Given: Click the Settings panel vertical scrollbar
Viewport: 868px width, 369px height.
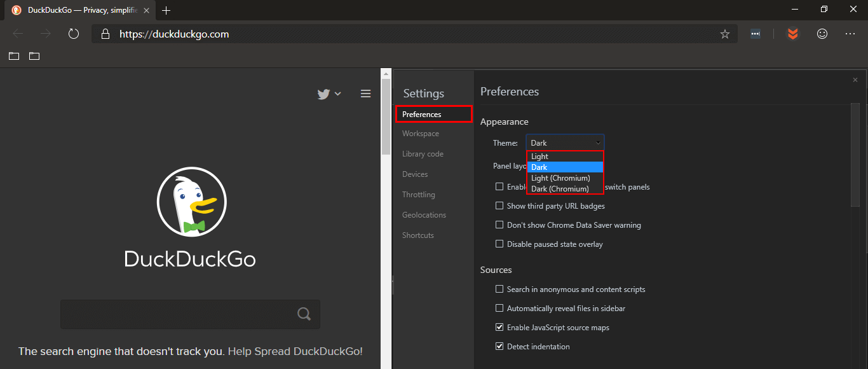Looking at the screenshot, I should (x=855, y=155).
